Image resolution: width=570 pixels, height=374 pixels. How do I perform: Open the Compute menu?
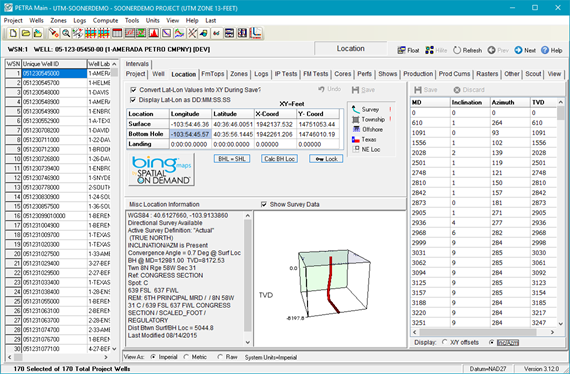tap(105, 20)
